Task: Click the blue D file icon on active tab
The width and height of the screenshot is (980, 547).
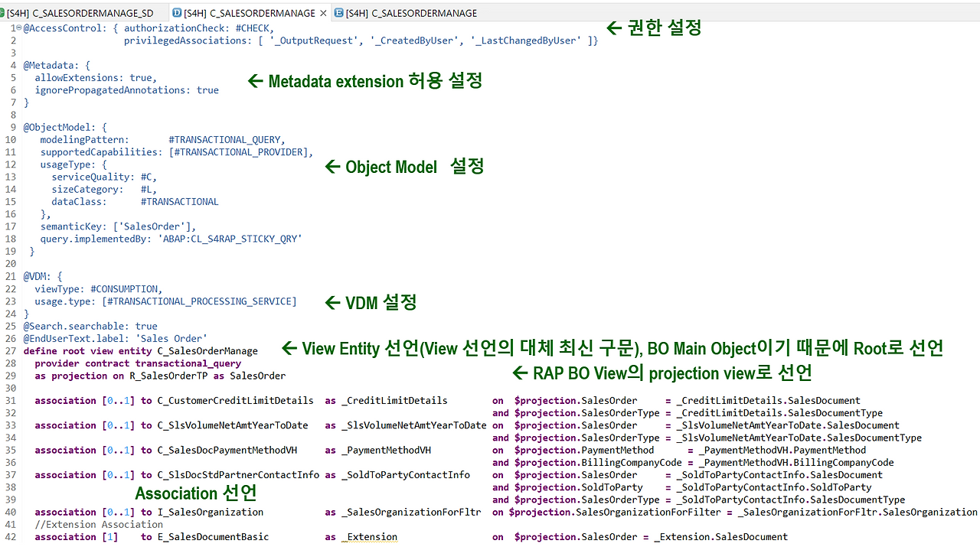Action: [178, 12]
